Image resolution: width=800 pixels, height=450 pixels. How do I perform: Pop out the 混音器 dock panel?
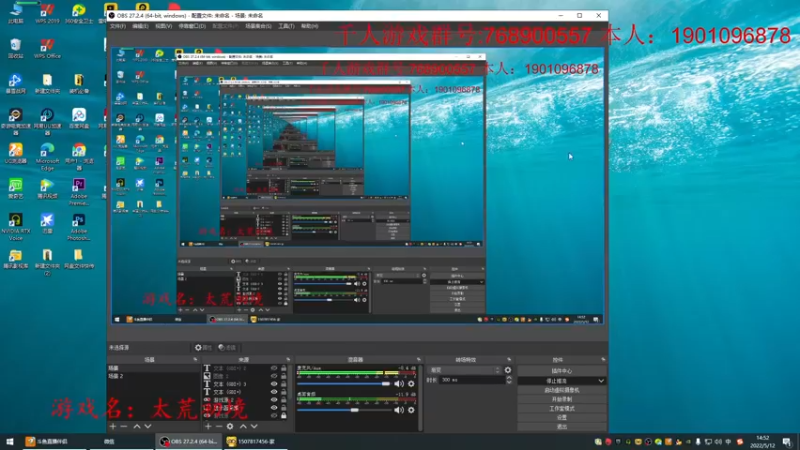[x=419, y=360]
